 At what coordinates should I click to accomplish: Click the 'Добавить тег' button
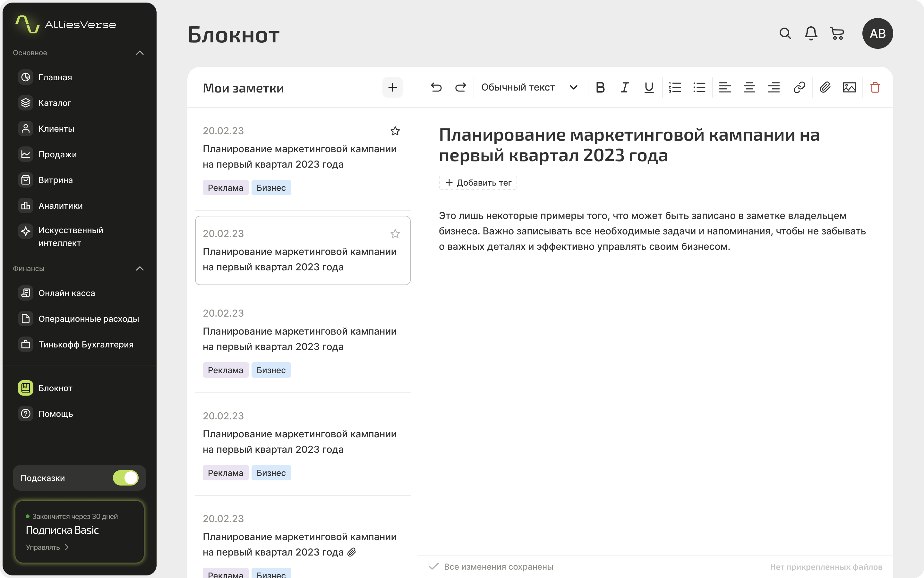tap(478, 183)
